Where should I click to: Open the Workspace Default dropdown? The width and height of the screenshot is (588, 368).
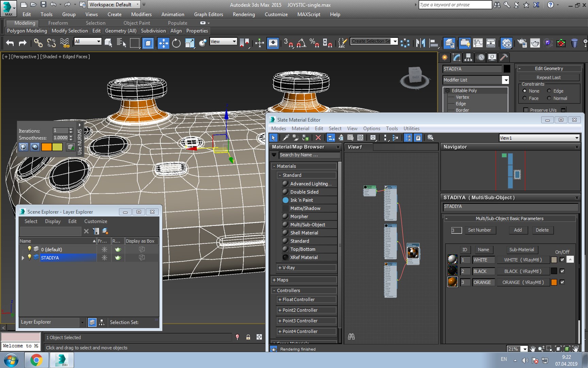pyautogui.click(x=137, y=5)
